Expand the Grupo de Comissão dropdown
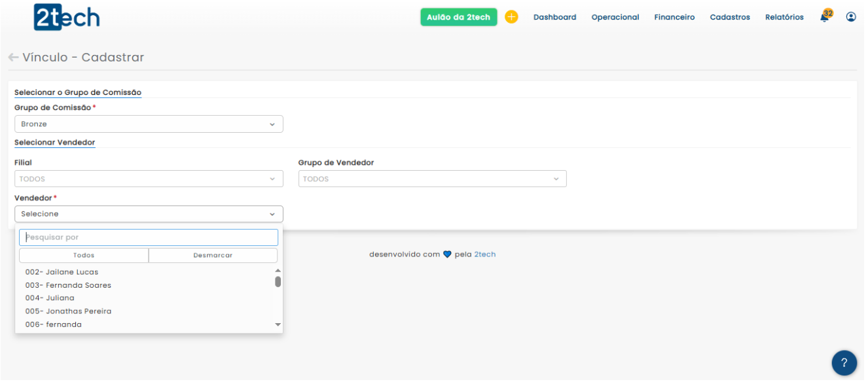This screenshot has height=382, width=868. click(149, 124)
